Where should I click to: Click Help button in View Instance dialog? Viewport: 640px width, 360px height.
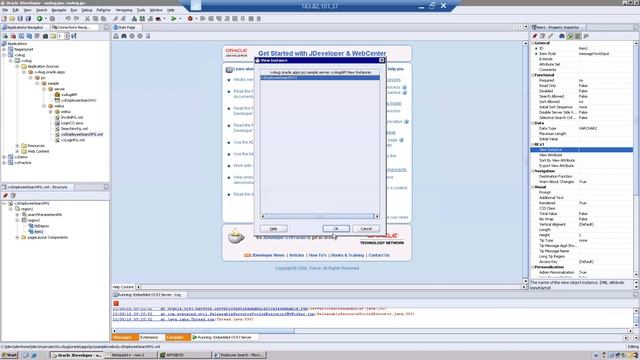click(x=273, y=229)
